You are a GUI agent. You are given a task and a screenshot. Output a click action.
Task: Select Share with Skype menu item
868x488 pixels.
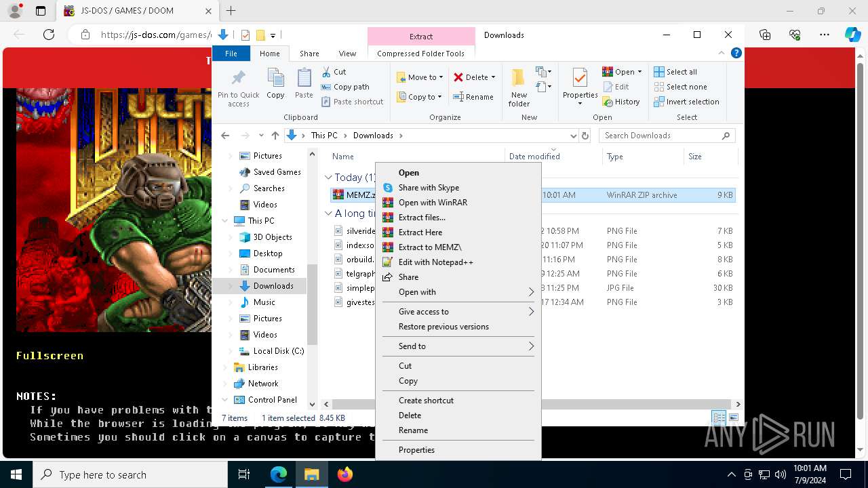pos(458,188)
